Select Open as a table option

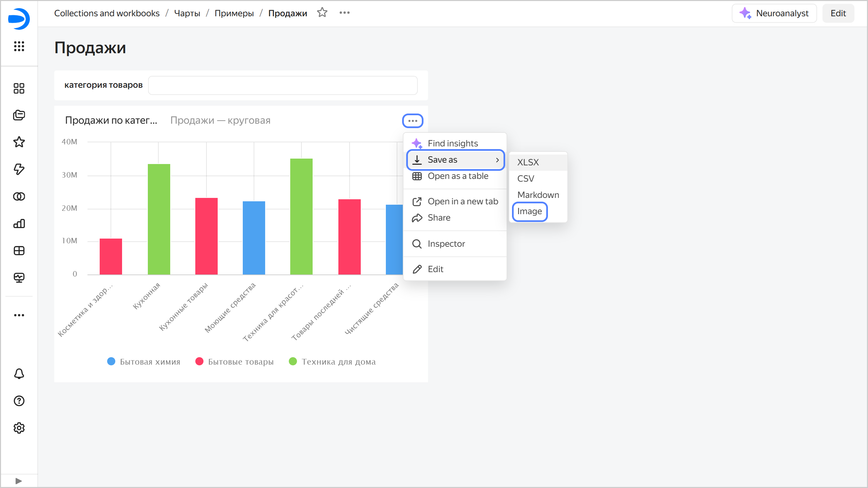[458, 176]
